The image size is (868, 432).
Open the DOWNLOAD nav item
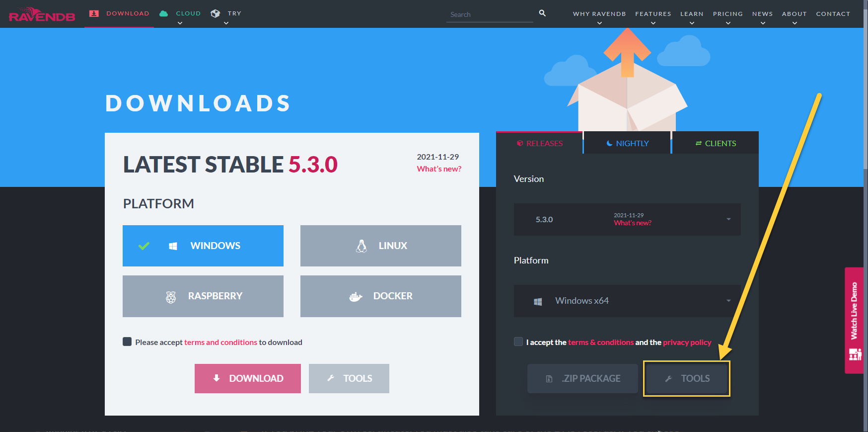point(119,13)
